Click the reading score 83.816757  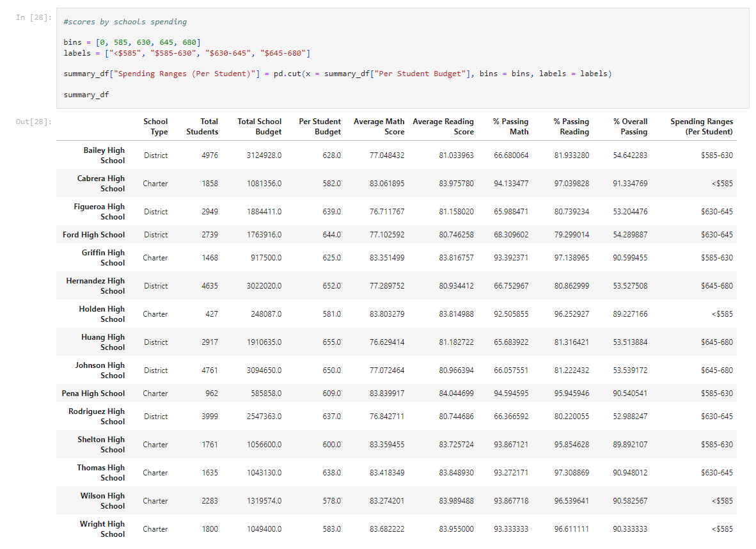[x=456, y=258]
